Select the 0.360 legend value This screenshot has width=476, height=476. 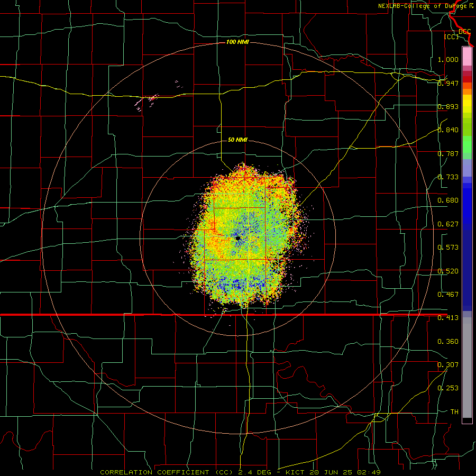[448, 342]
